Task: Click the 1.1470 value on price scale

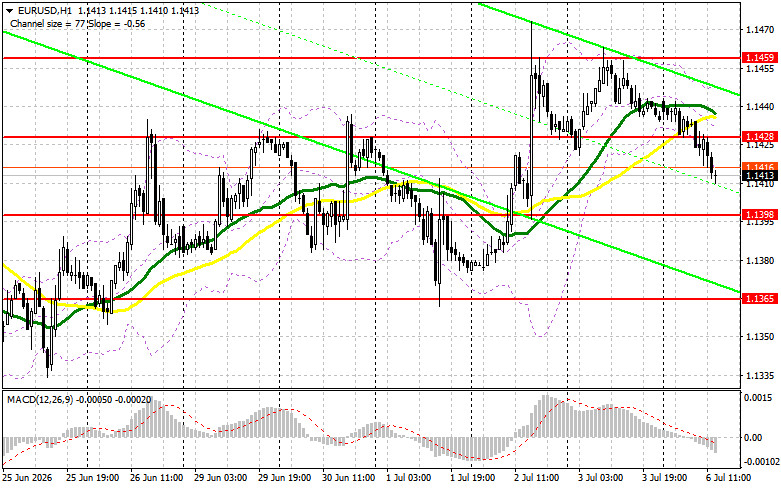Action: 760,30
